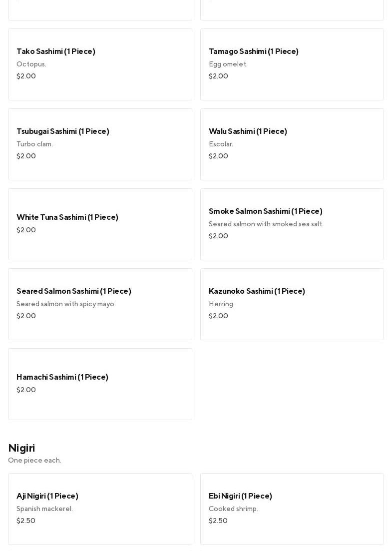Click the "Seared salmon with smoked sea salt" description
The width and height of the screenshot is (392, 551).
266,224
